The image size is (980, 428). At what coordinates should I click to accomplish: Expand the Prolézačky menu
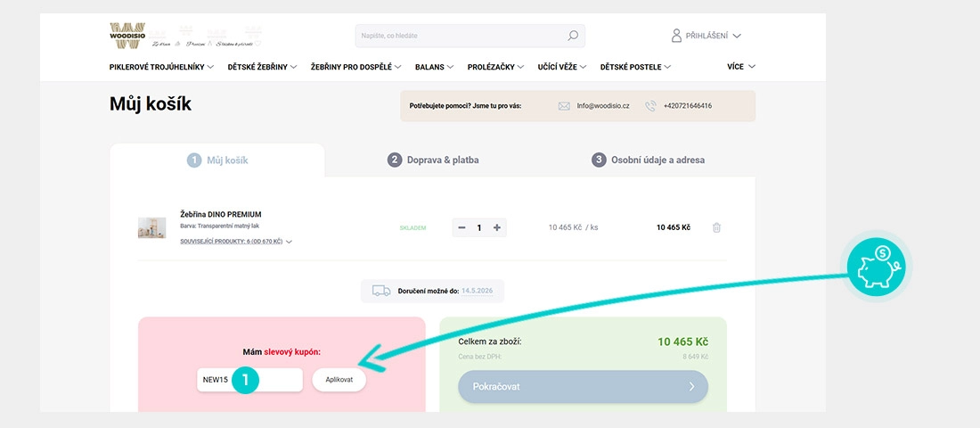(x=495, y=67)
